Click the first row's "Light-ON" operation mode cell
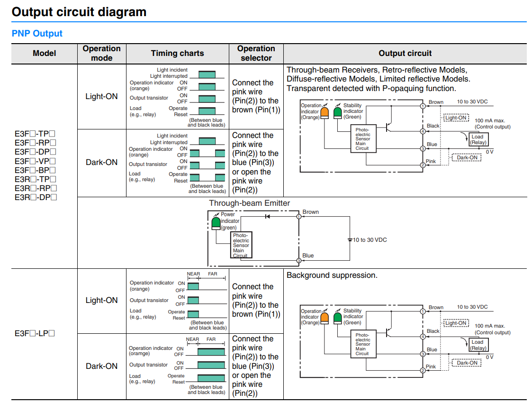This screenshot has width=532, height=403. tap(101, 96)
